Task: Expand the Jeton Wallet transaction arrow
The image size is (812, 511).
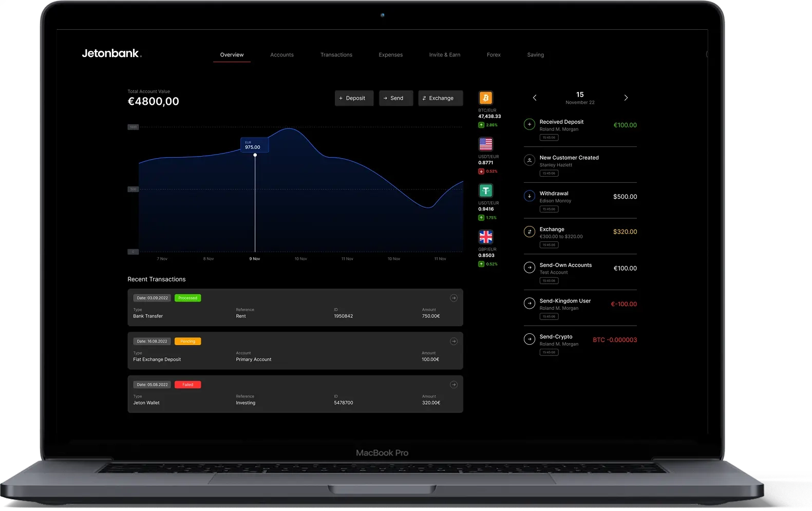Action: tap(454, 385)
